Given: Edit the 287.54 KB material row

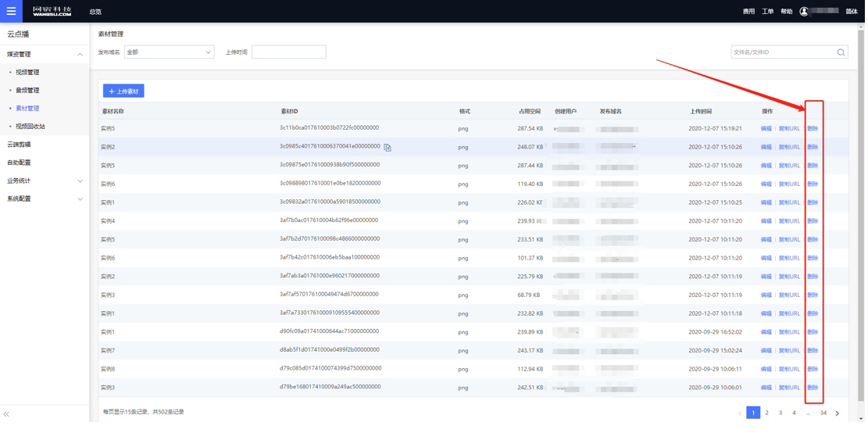Looking at the screenshot, I should (766, 128).
